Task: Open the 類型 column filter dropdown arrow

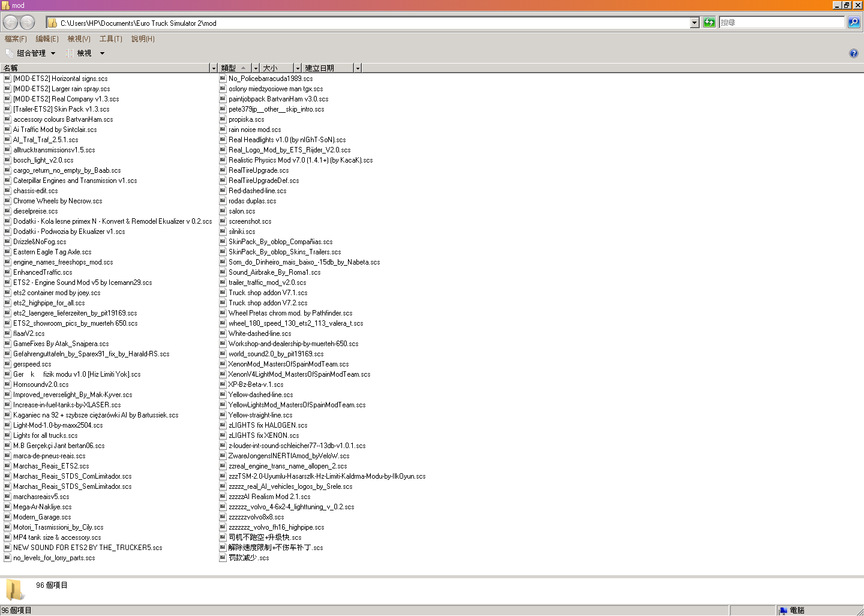Action: coord(255,68)
